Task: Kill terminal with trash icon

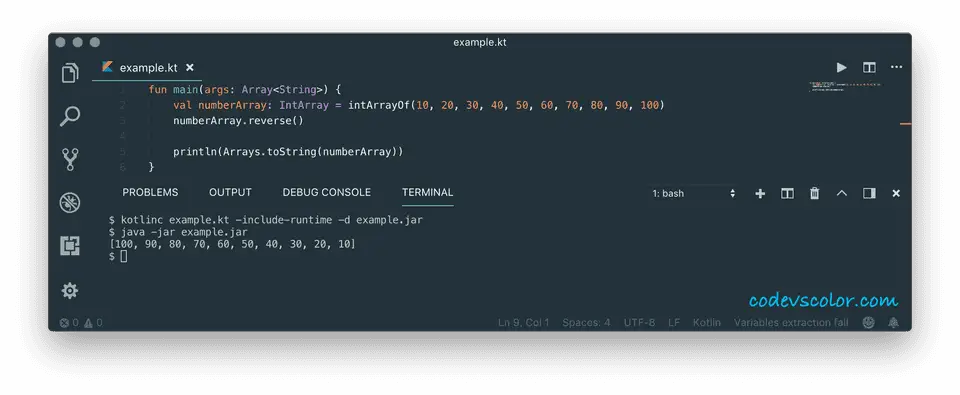Action: click(814, 194)
